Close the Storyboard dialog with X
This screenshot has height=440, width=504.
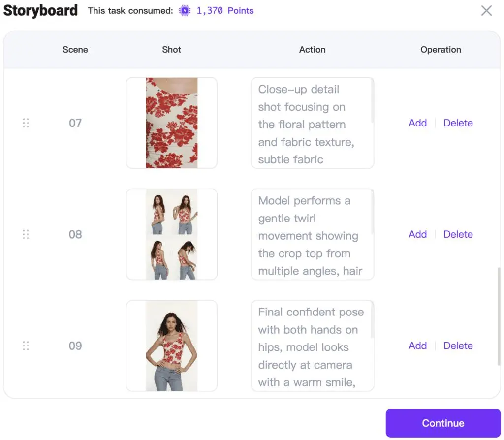(486, 11)
